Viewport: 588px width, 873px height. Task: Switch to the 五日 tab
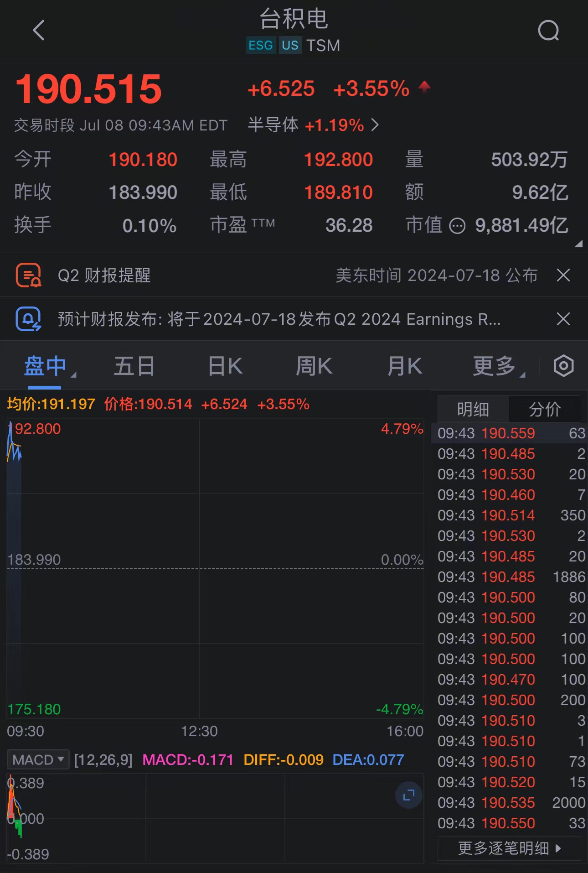click(134, 366)
